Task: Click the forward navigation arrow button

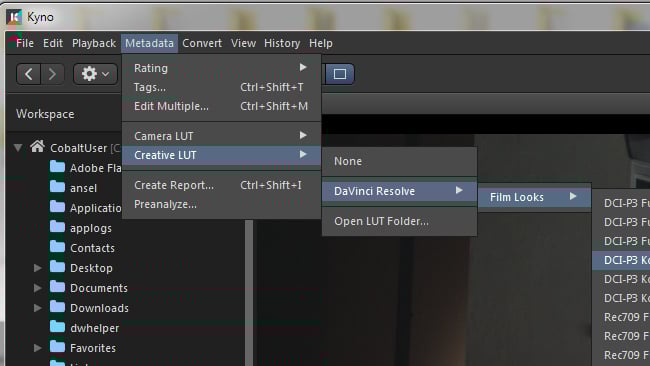Action: click(52, 74)
